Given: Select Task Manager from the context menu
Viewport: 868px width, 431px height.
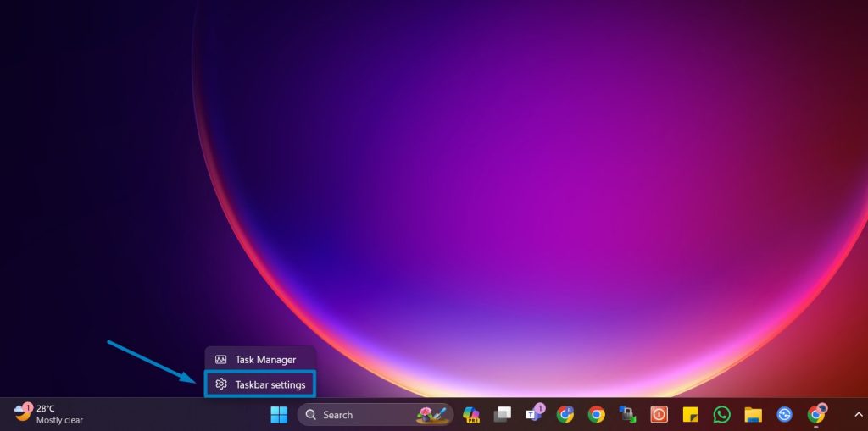Looking at the screenshot, I should (x=264, y=360).
